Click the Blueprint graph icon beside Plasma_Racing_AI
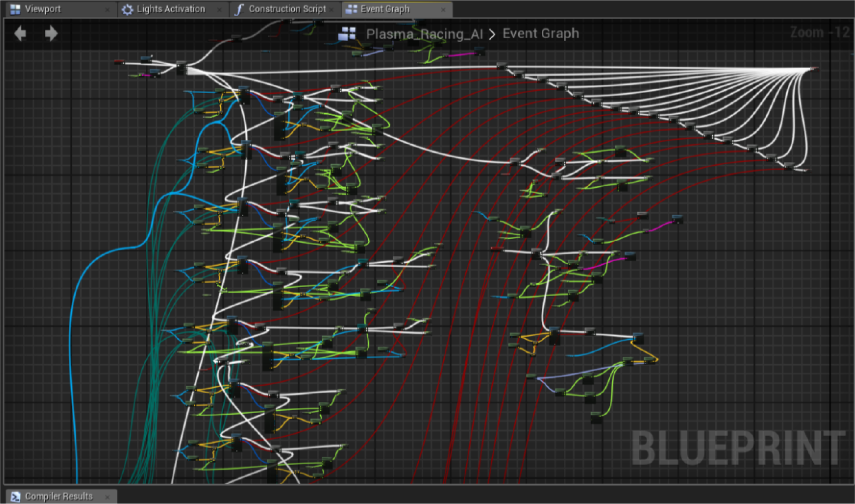 [347, 34]
